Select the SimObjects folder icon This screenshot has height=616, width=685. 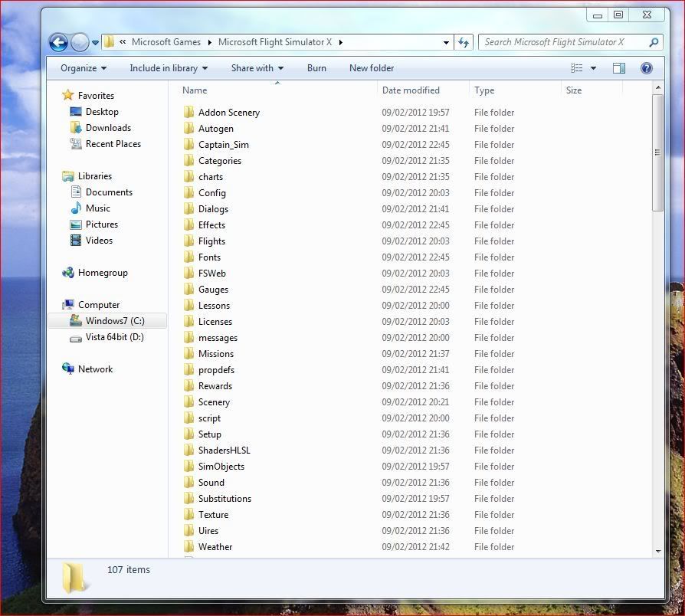[188, 467]
